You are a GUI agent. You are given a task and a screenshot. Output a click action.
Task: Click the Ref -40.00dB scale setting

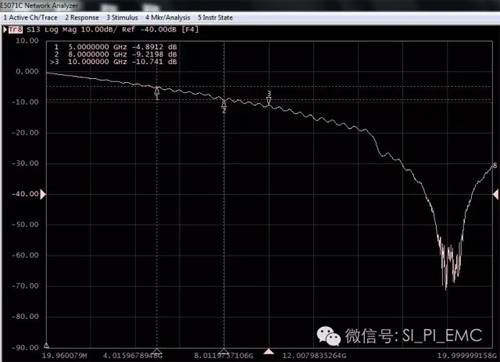pos(149,30)
